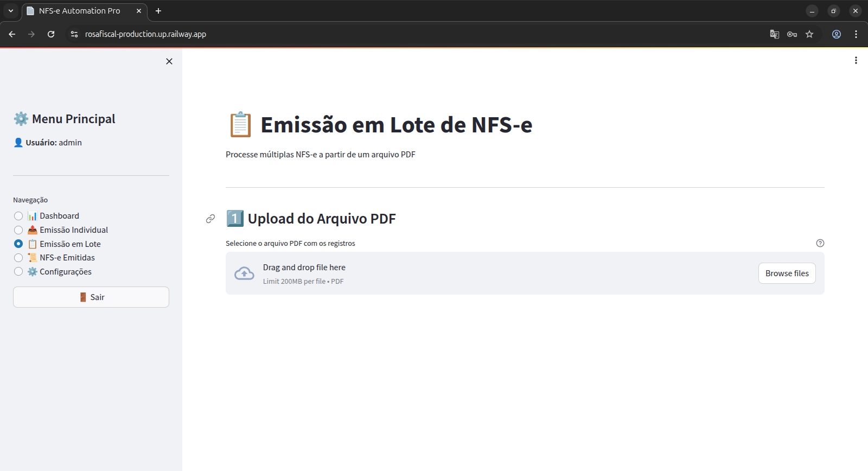Image resolution: width=868 pixels, height=471 pixels.
Task: Select the Configurações radio option
Action: pyautogui.click(x=18, y=272)
